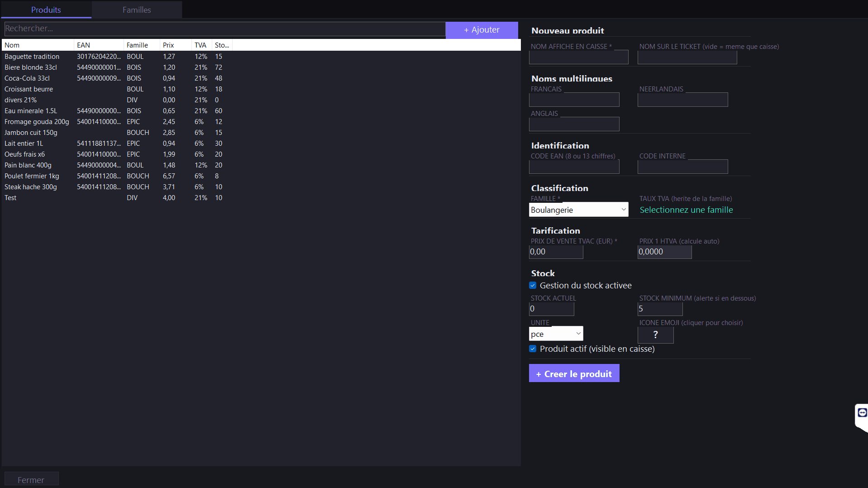Screen dimensions: 868x488
Task: Click the Selectionnez une famille text
Action: click(x=686, y=210)
